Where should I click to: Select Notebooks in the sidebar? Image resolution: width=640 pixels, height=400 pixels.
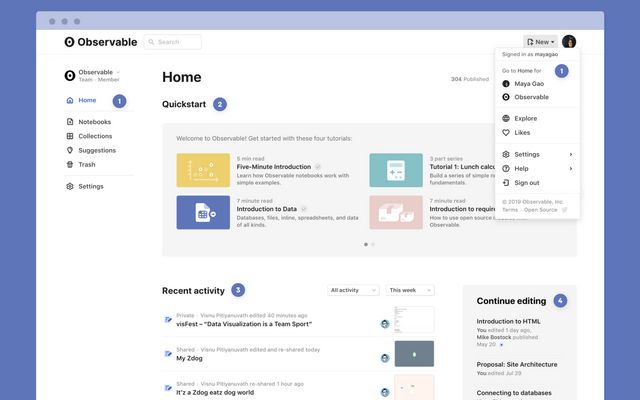pyautogui.click(x=95, y=122)
